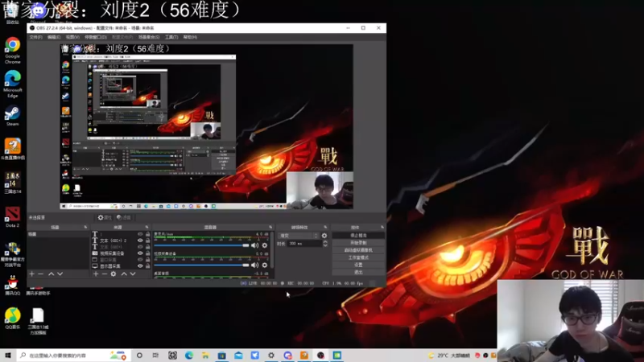Click the Windows taskbar search box
The height and width of the screenshot is (362, 644).
point(74,356)
